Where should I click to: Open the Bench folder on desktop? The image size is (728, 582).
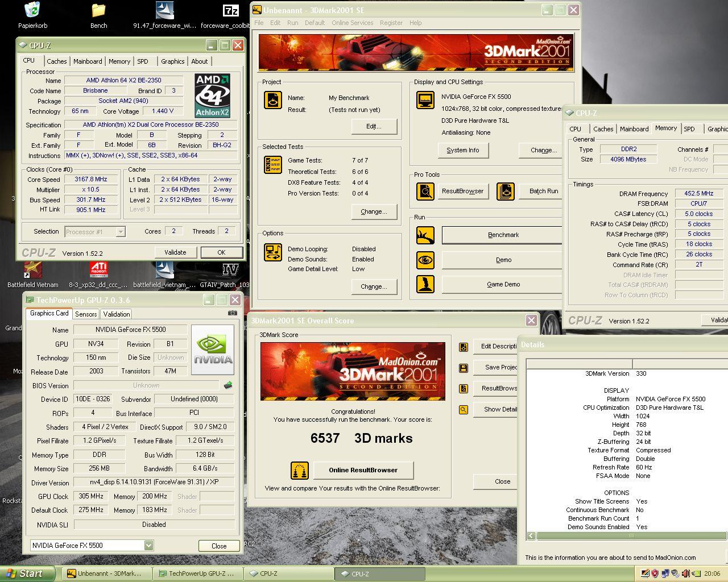[x=98, y=10]
